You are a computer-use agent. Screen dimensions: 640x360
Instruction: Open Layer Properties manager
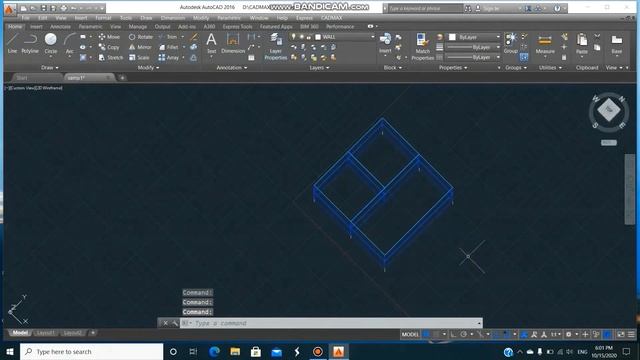coord(276,47)
